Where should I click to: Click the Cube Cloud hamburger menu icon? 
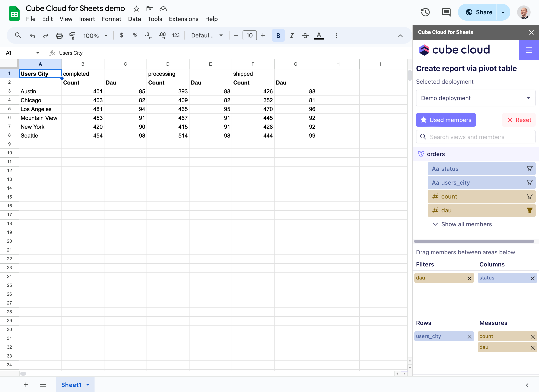click(528, 50)
